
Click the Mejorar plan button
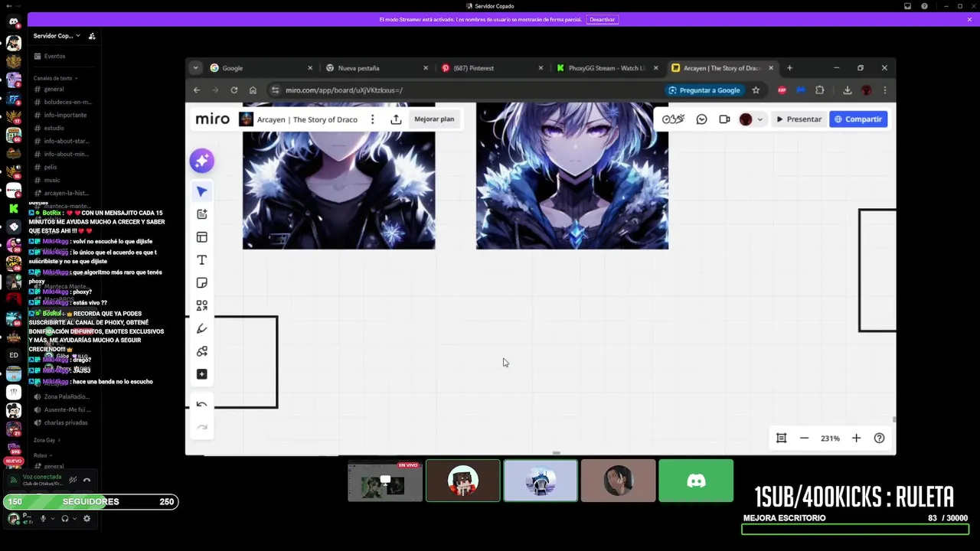point(434,119)
